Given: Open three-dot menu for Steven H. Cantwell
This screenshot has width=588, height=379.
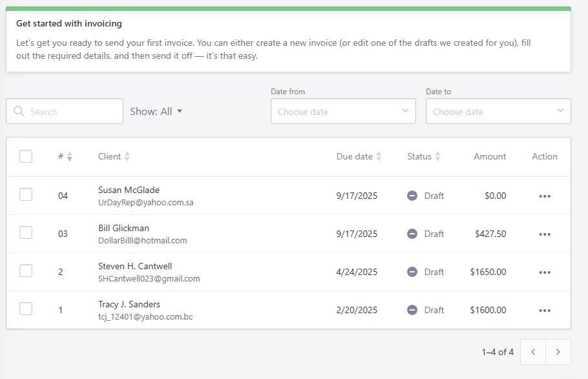Looking at the screenshot, I should (x=544, y=272).
